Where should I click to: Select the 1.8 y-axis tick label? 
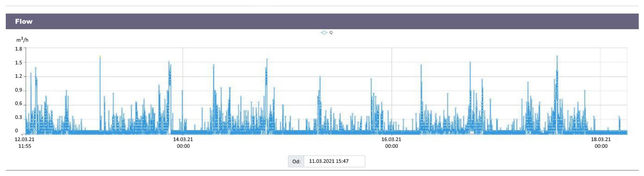[x=18, y=49]
